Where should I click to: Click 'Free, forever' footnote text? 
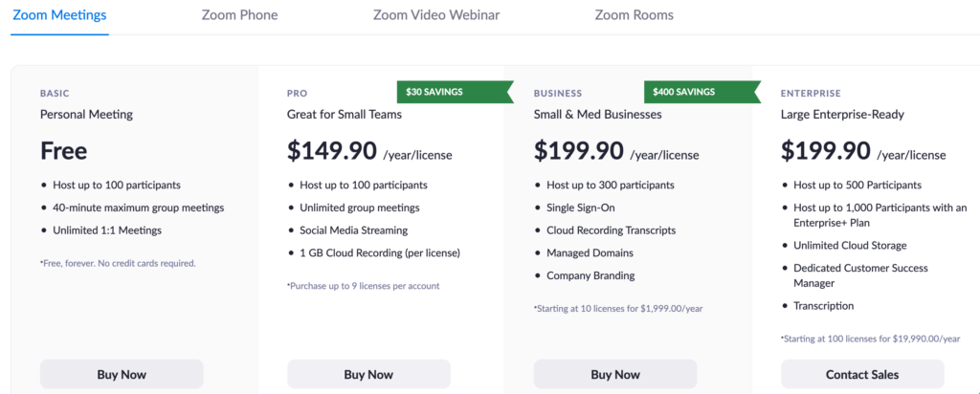118,264
